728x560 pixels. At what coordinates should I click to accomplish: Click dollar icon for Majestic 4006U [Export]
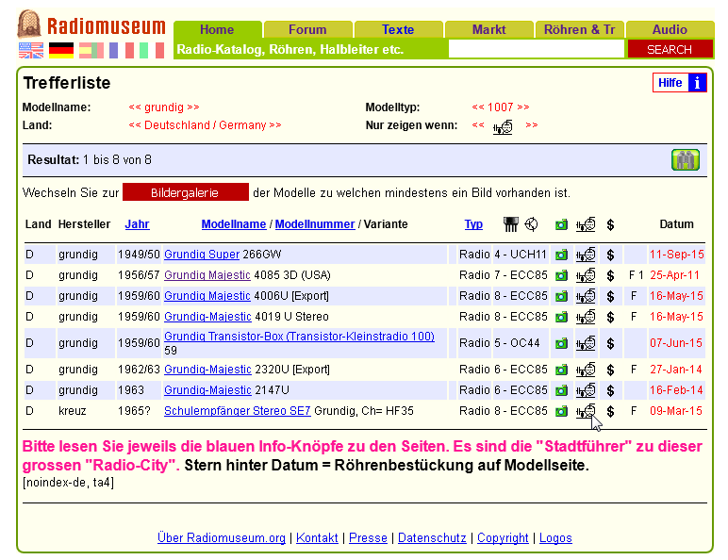610,296
